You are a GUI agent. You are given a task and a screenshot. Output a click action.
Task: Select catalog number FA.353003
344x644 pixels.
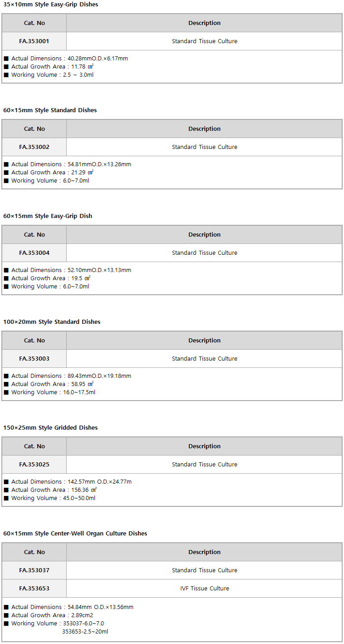click(34, 359)
